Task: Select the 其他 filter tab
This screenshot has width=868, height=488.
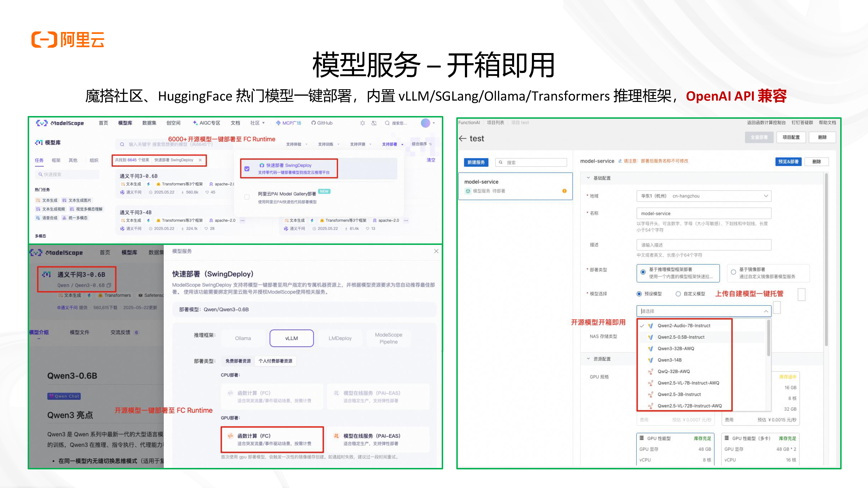Action: pyautogui.click(x=73, y=160)
